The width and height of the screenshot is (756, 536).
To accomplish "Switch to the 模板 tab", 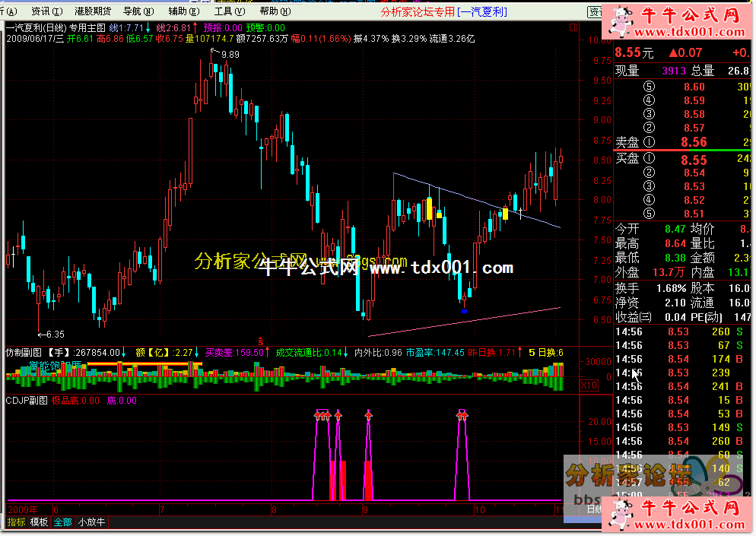I will click(x=39, y=522).
